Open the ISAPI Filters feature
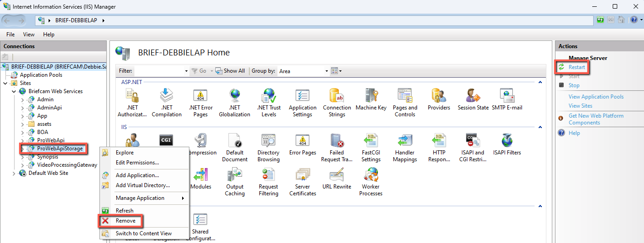 point(507,145)
